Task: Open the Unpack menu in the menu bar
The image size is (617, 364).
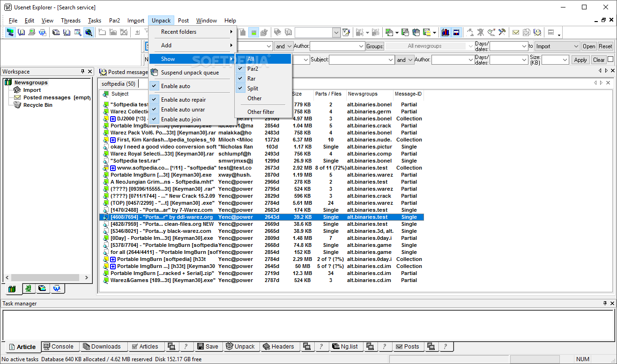Action: coord(161,21)
